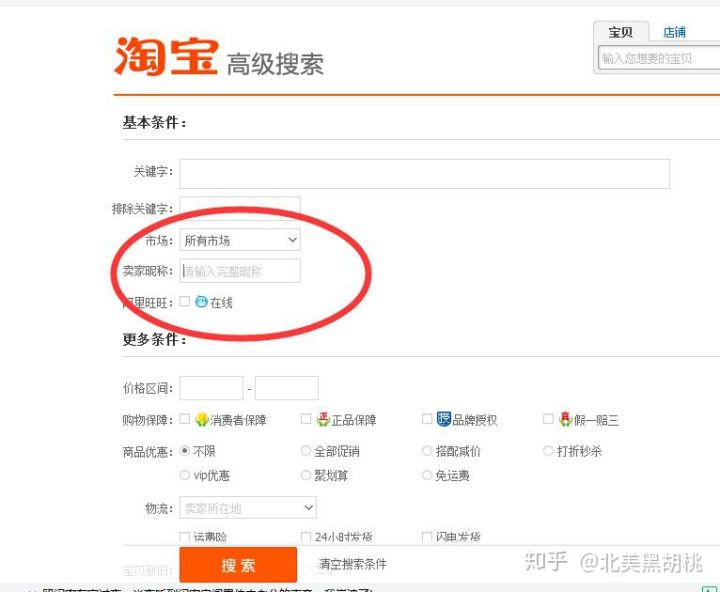Check the 品牌授权 checkbox
This screenshot has width=720, height=592.
[x=427, y=419]
